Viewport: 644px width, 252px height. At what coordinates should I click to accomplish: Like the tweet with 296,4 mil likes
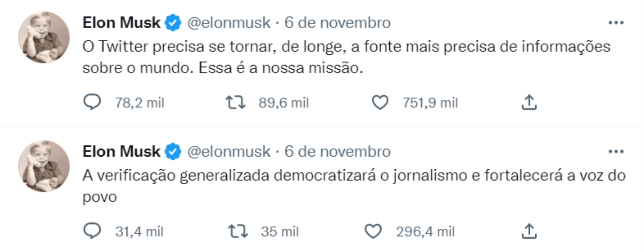click(x=373, y=232)
